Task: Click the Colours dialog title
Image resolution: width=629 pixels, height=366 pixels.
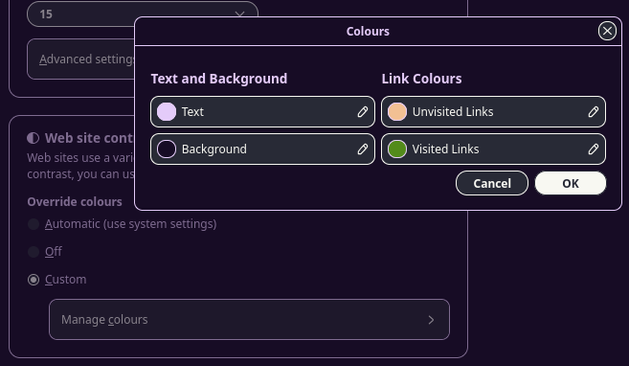Action: [x=368, y=31]
